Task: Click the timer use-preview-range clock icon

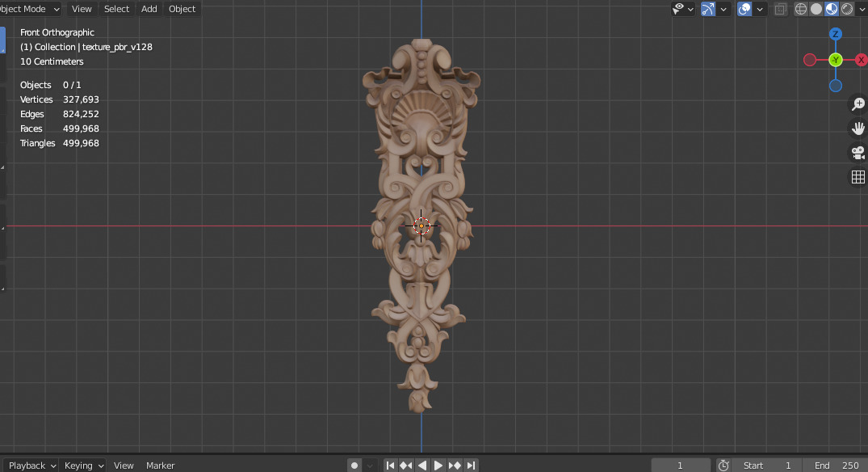Action: (x=723, y=466)
